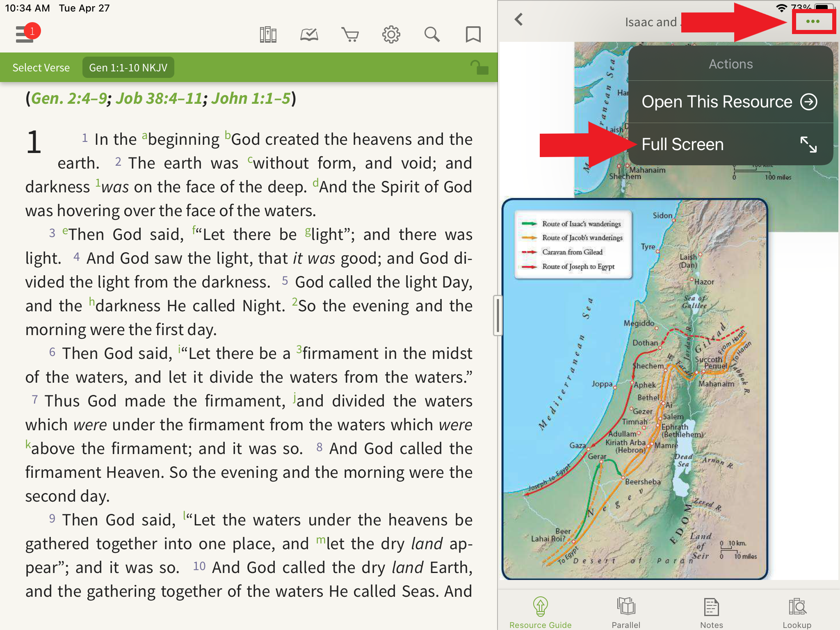Tap footnote marker h before 'darkness He called'
This screenshot has height=630, width=840.
(x=92, y=302)
